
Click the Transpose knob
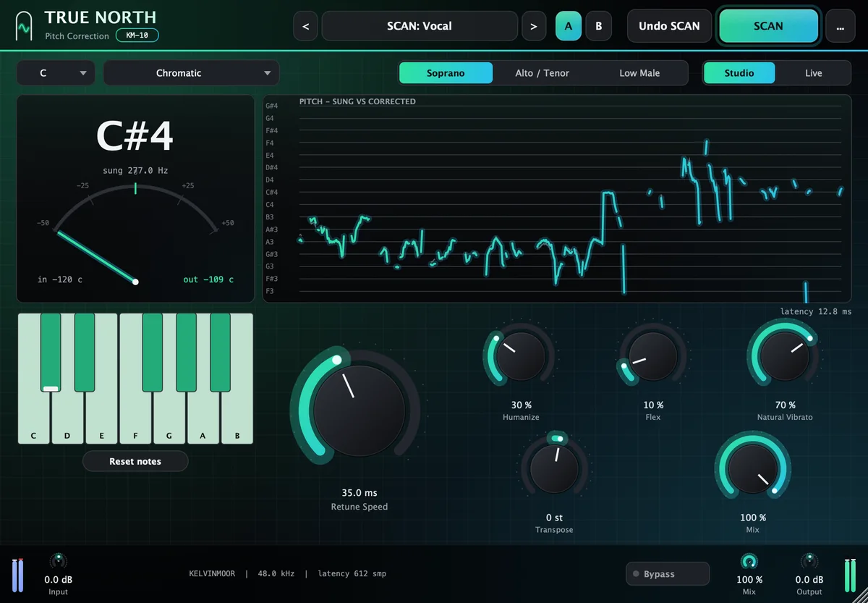pos(554,468)
